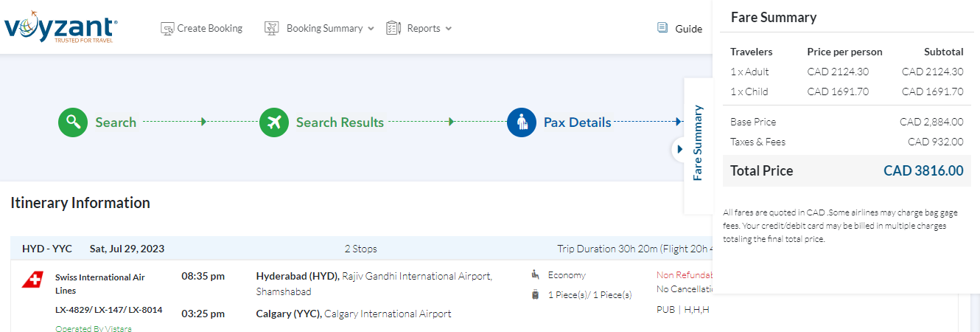Click the Pax Details step label
Image resolution: width=980 pixels, height=332 pixels.
coord(577,122)
